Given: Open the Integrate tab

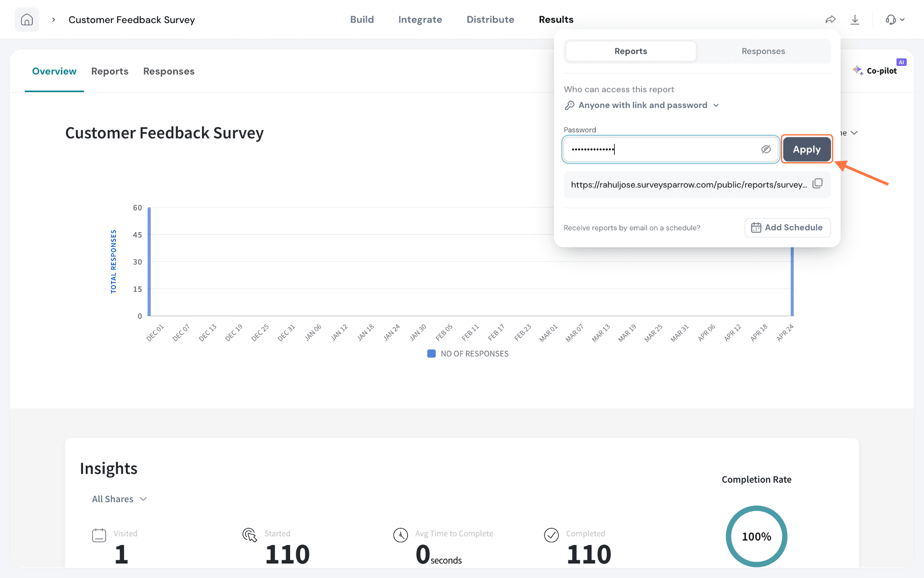Looking at the screenshot, I should pyautogui.click(x=420, y=19).
